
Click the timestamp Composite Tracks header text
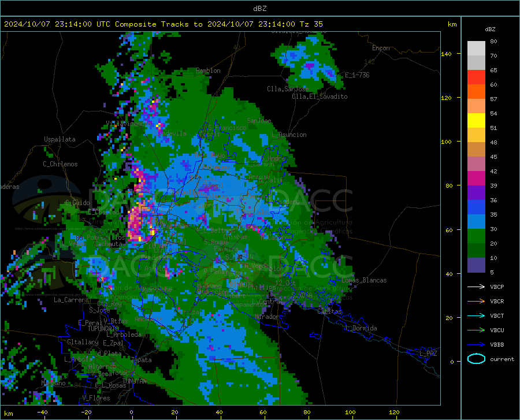(x=163, y=24)
